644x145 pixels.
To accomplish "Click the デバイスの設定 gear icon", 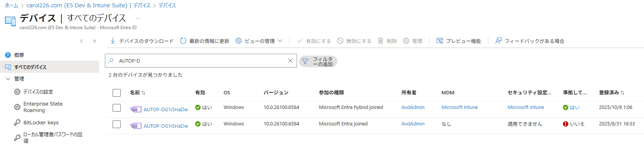I will coord(17,92).
